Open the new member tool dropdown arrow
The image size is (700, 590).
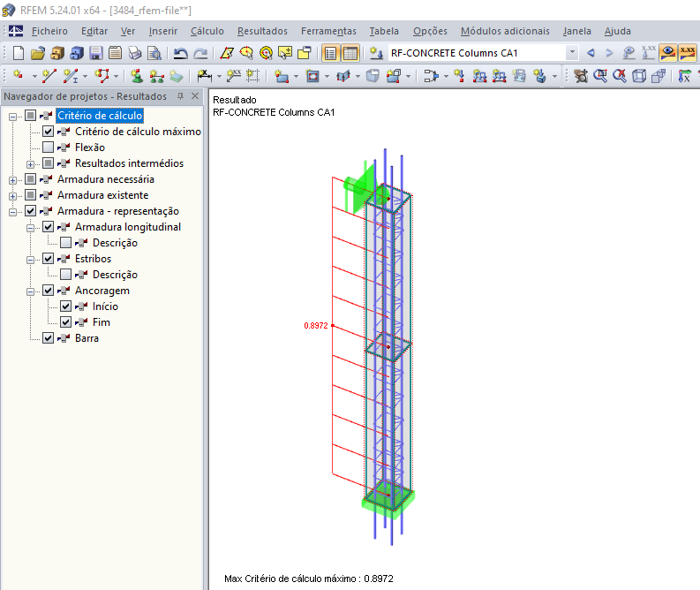coord(85,76)
